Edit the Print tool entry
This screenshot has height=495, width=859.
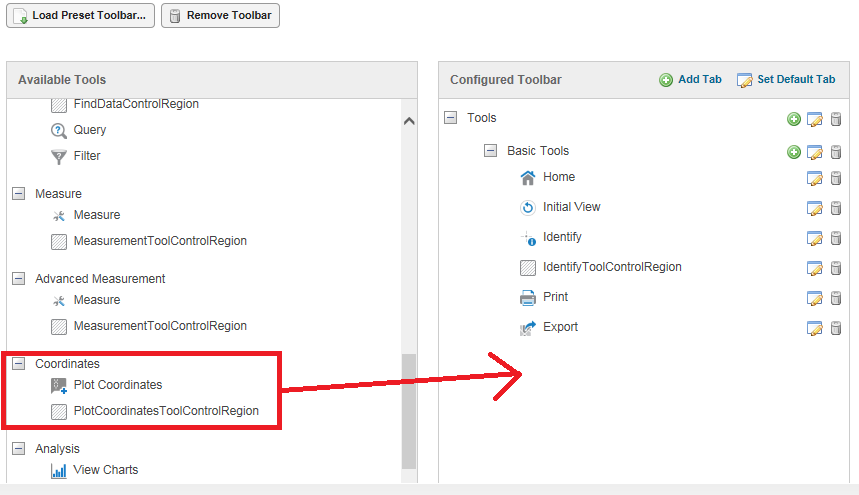point(815,298)
